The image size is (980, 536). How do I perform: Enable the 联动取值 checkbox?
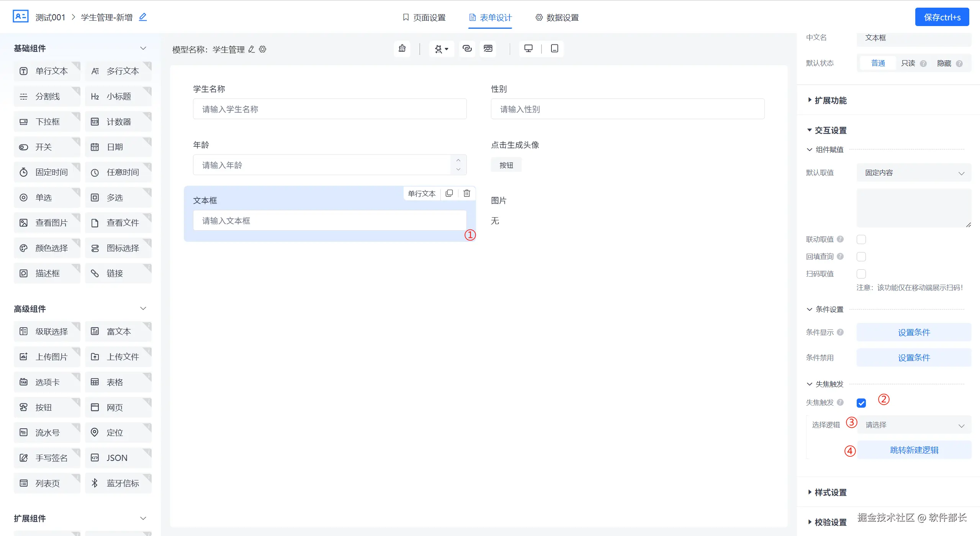pos(861,239)
